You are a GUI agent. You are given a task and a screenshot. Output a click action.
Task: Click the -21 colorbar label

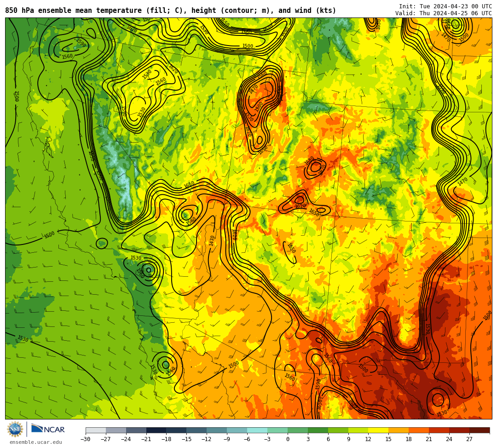[146, 439]
